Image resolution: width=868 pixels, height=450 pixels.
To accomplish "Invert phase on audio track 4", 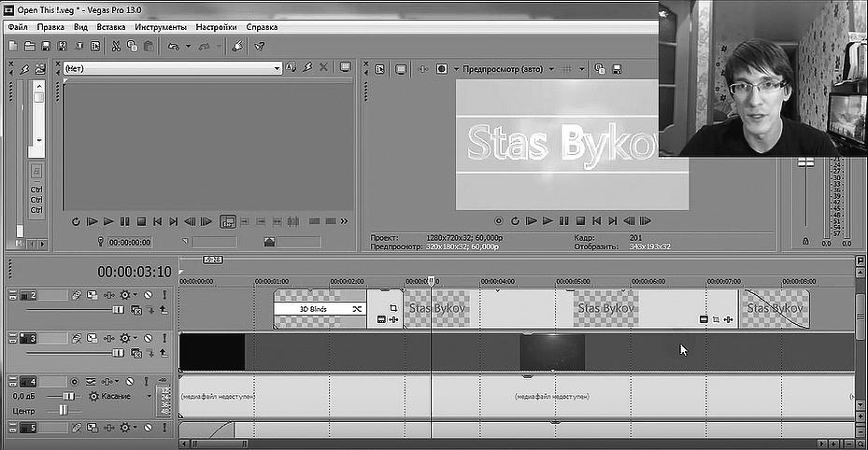I will (91, 382).
